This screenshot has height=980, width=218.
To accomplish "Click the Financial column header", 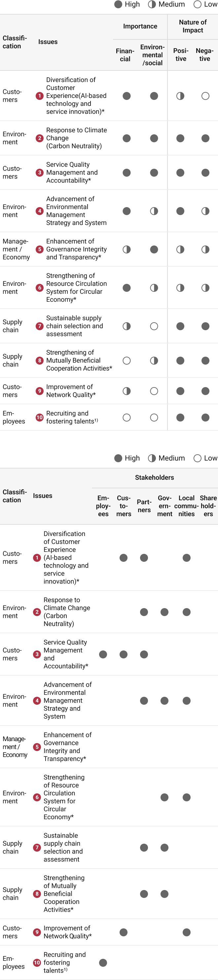I will click(125, 55).
